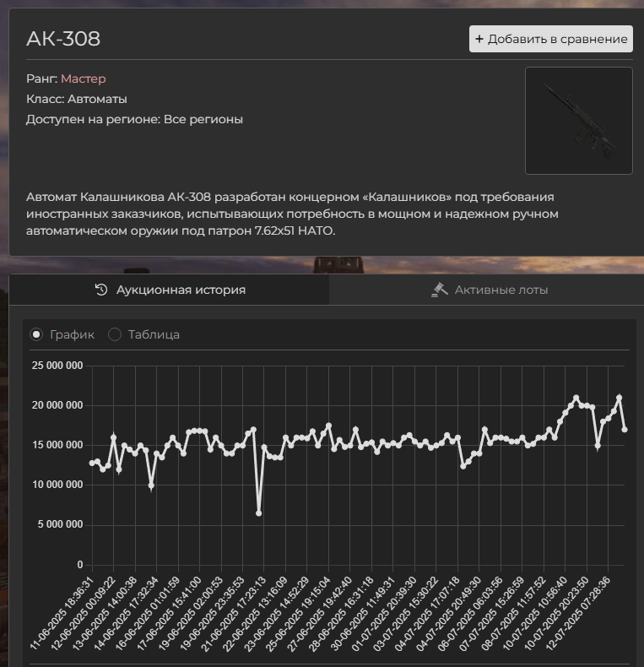Click the date label 22-06-2025 13:16:09
This screenshot has height=667, width=644.
click(255, 613)
